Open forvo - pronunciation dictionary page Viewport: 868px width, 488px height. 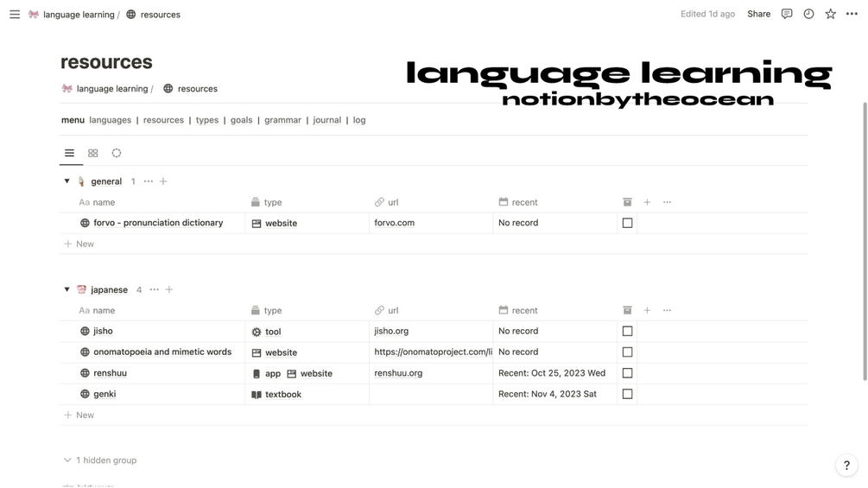pyautogui.click(x=158, y=223)
